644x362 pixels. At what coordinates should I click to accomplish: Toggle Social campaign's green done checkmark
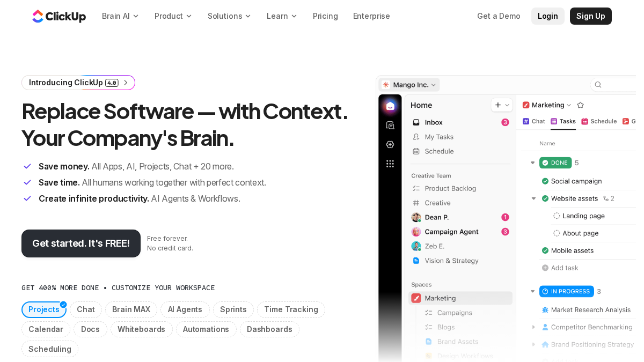545,181
